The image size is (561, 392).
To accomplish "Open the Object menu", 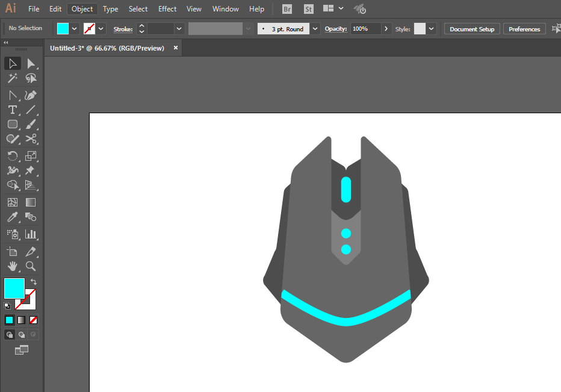I will click(x=82, y=9).
